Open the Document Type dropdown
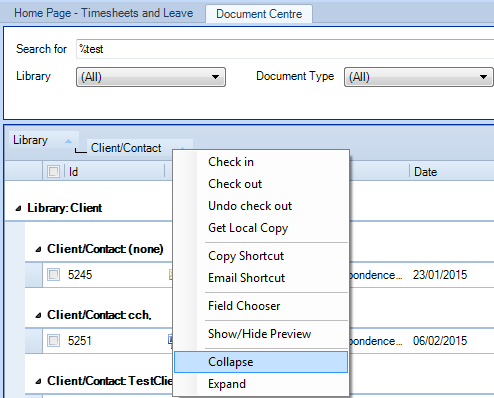Screen dimensions: 494x398 coord(418,77)
